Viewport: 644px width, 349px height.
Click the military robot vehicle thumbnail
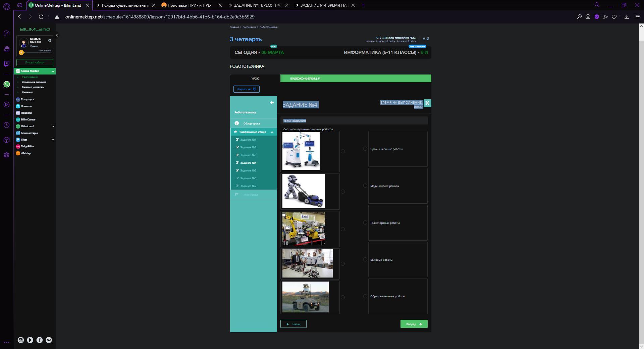305,297
